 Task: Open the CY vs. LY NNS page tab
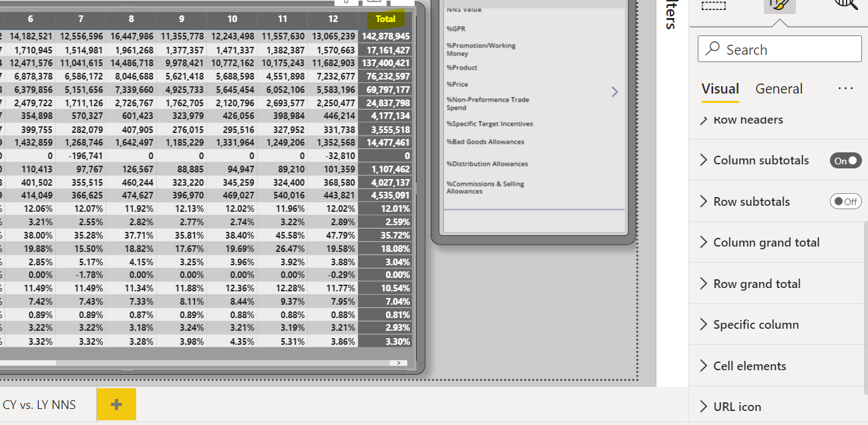[39, 404]
